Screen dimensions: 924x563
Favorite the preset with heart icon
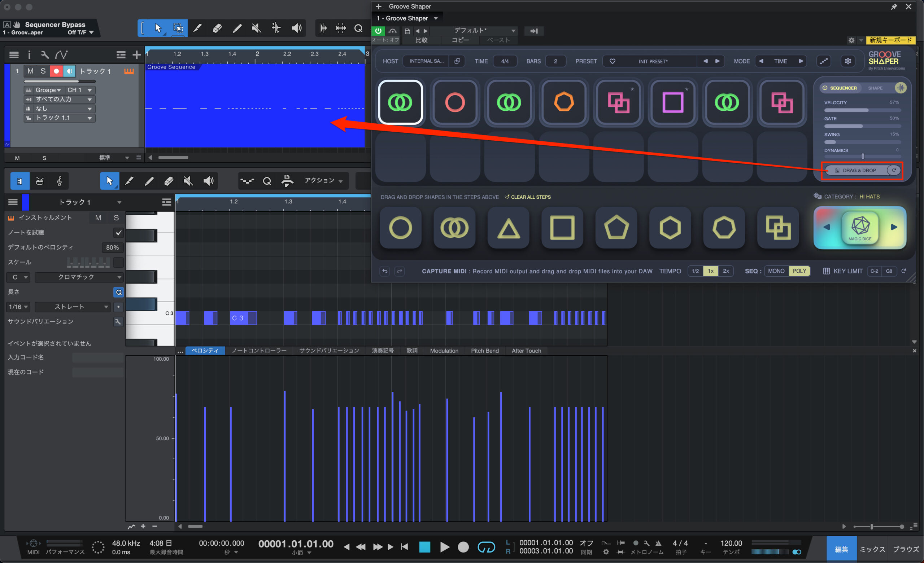[x=613, y=61]
